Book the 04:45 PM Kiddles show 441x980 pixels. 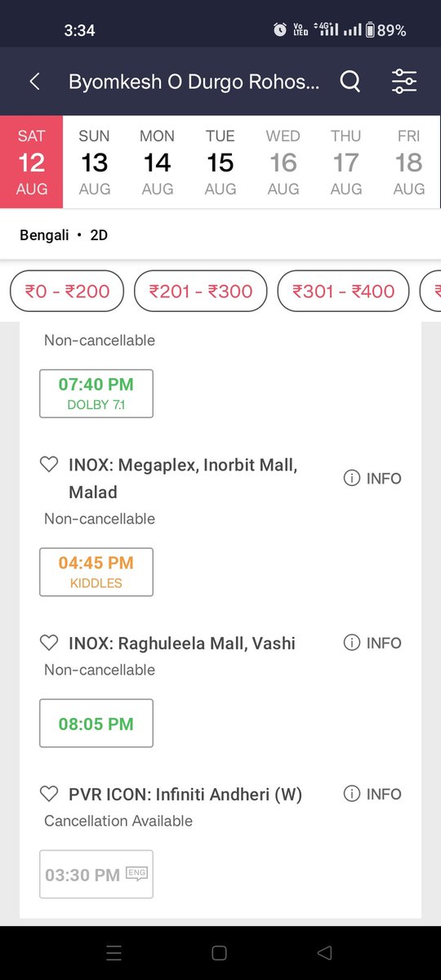coord(96,572)
